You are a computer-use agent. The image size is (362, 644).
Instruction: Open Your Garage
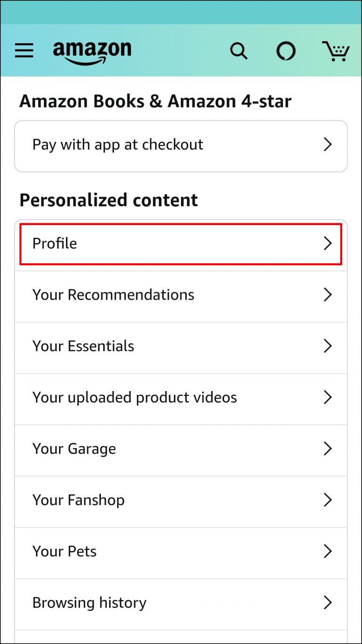click(x=74, y=449)
